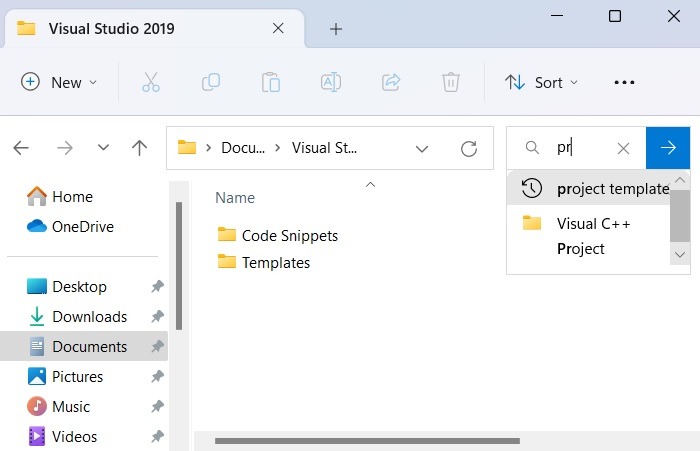Click the pin icon next to Videos

(157, 436)
